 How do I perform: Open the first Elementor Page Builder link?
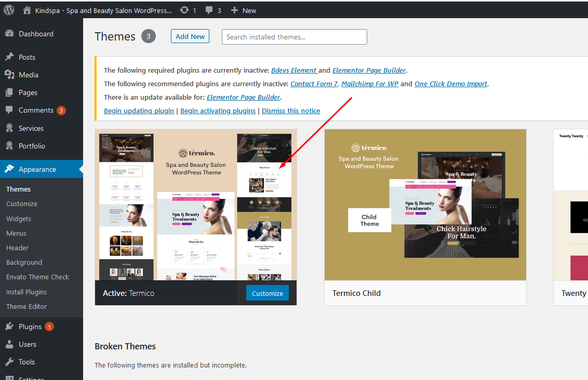(369, 70)
